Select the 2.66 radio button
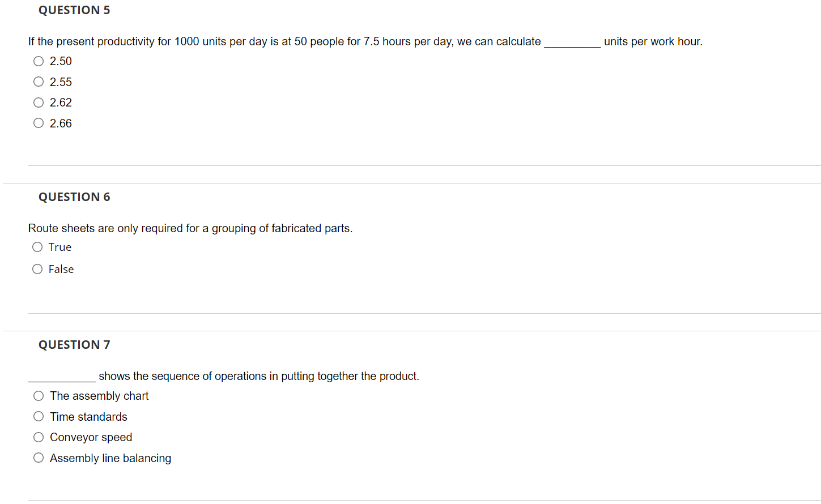 coord(38,123)
